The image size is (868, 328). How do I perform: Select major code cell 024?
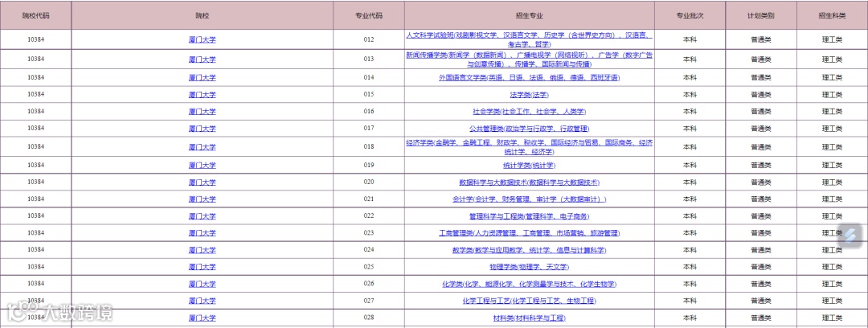369,249
